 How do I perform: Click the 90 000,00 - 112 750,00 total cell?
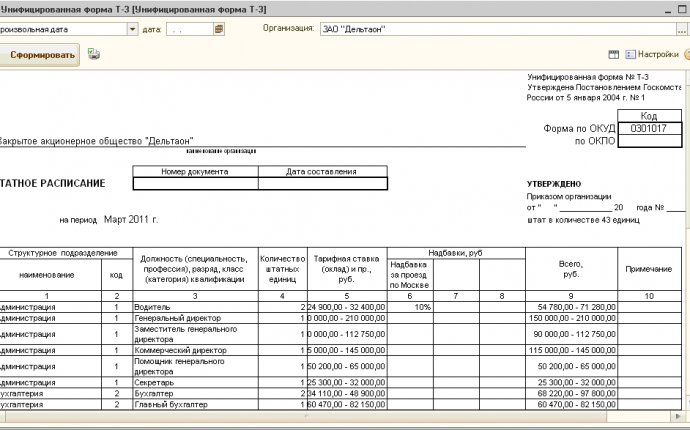[571, 334]
